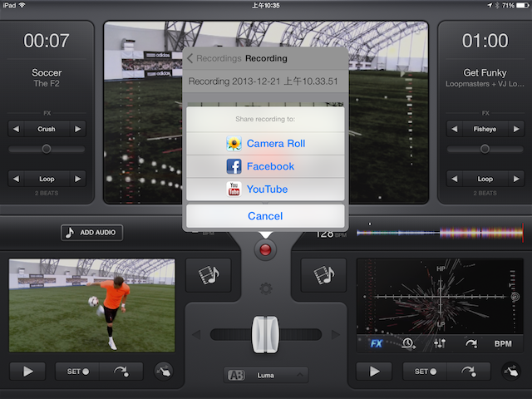Open the Luma transition dropdown
532x399 pixels.
[x=265, y=375]
